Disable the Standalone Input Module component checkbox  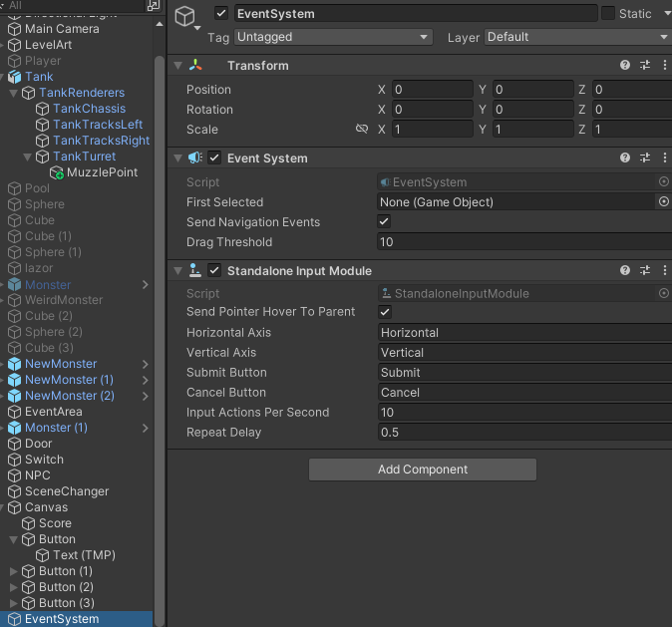pyautogui.click(x=214, y=270)
